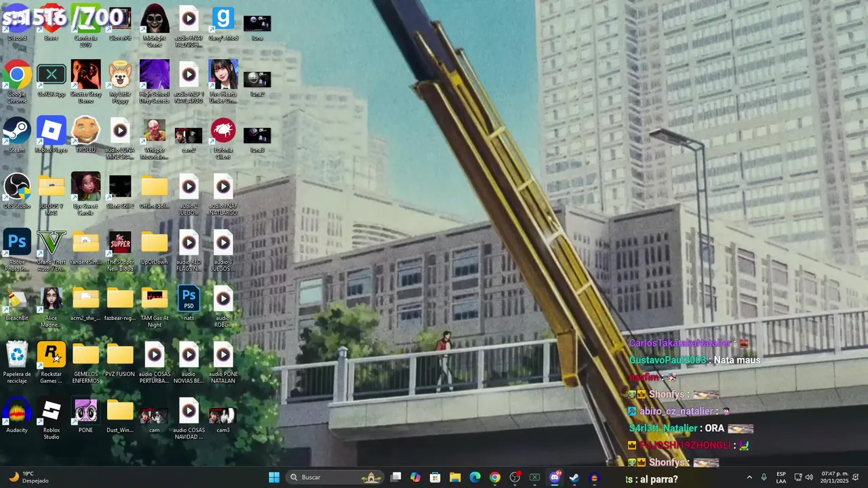Image resolution: width=868 pixels, height=488 pixels.
Task: Select Alice Madness game shortcut
Action: 51,306
